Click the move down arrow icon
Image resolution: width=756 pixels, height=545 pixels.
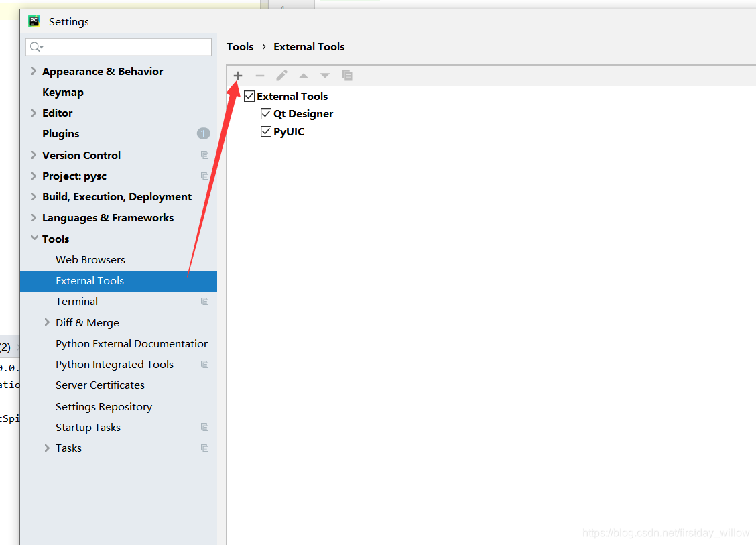click(325, 76)
